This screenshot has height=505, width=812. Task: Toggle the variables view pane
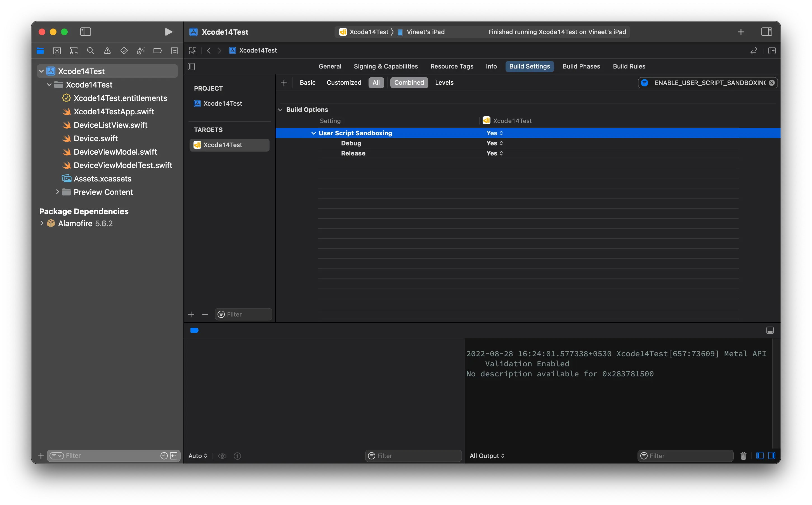point(760,456)
